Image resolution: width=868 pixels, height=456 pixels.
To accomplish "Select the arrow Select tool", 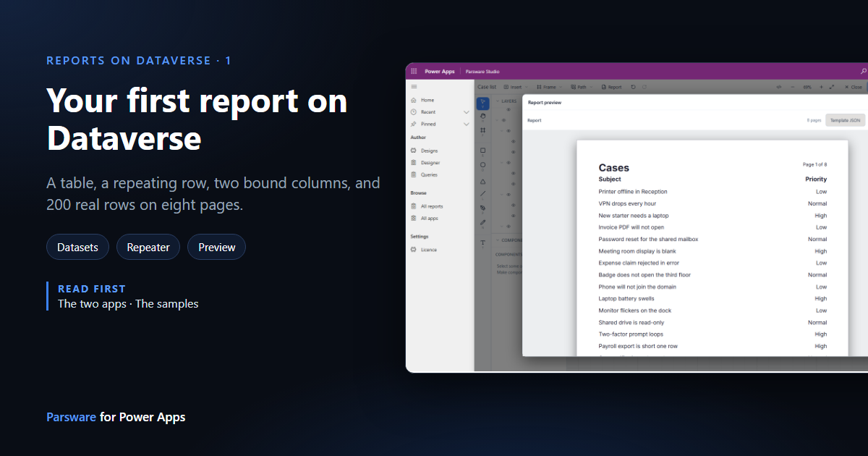I will click(x=483, y=104).
